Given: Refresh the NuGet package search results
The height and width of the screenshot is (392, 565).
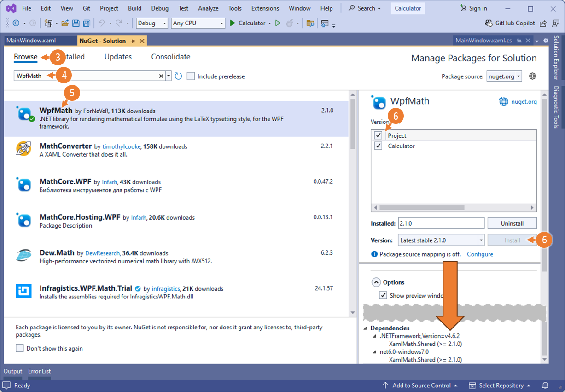Looking at the screenshot, I should tap(179, 76).
